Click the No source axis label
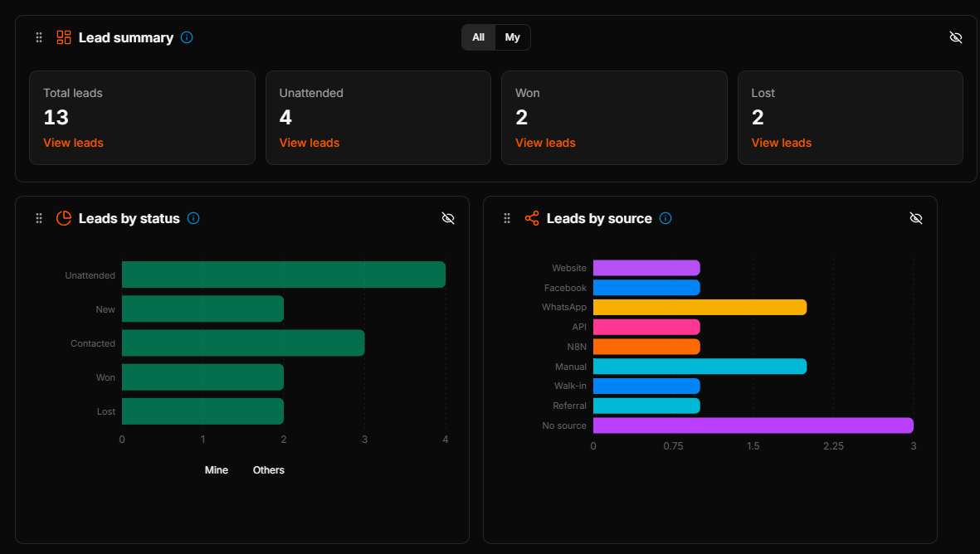980x554 pixels. 564,425
